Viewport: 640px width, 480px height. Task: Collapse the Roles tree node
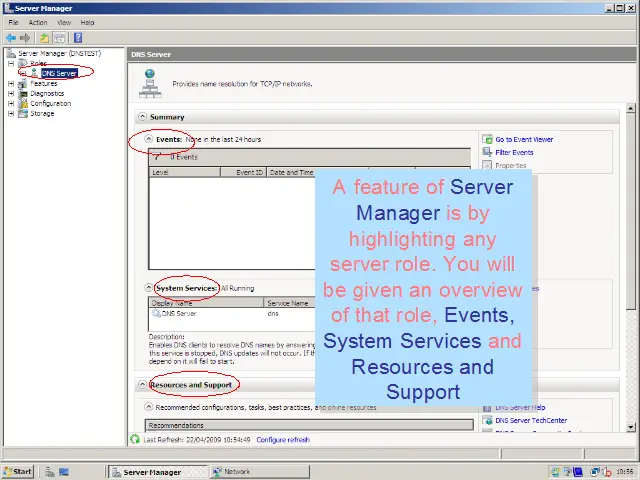pyautogui.click(x=11, y=64)
